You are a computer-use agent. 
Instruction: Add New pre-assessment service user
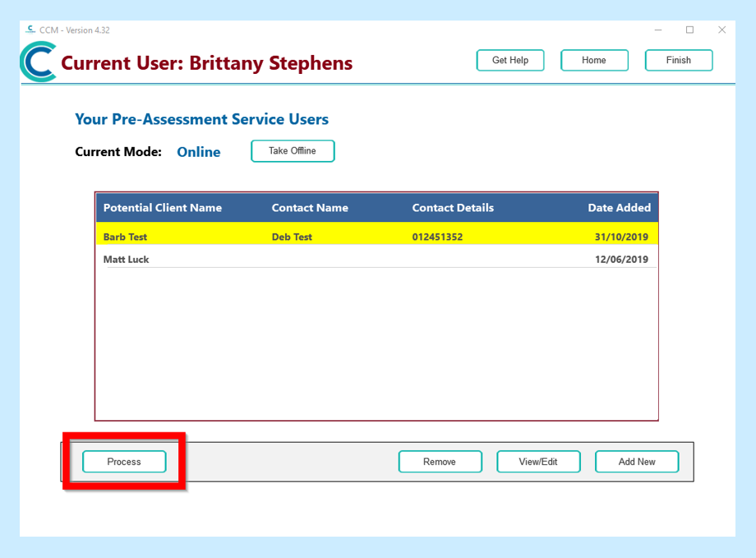[637, 462]
